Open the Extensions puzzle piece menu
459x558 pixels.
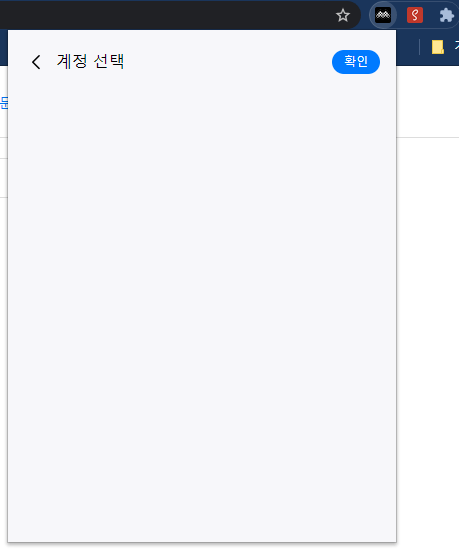(x=446, y=16)
